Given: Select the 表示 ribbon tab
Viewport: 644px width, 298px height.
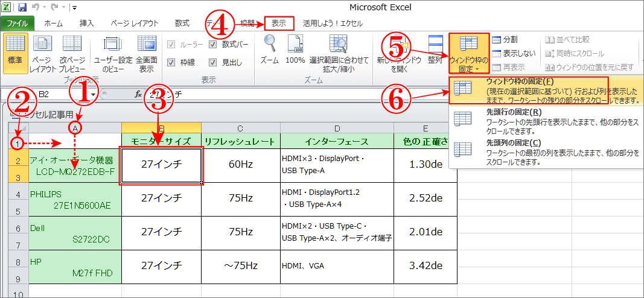Looking at the screenshot, I should coord(279,24).
